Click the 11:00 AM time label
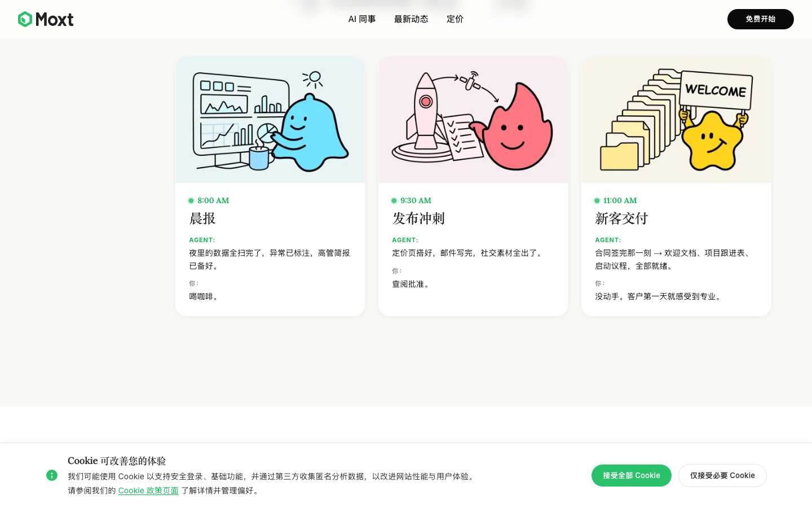Image resolution: width=812 pixels, height=508 pixels. coord(620,200)
